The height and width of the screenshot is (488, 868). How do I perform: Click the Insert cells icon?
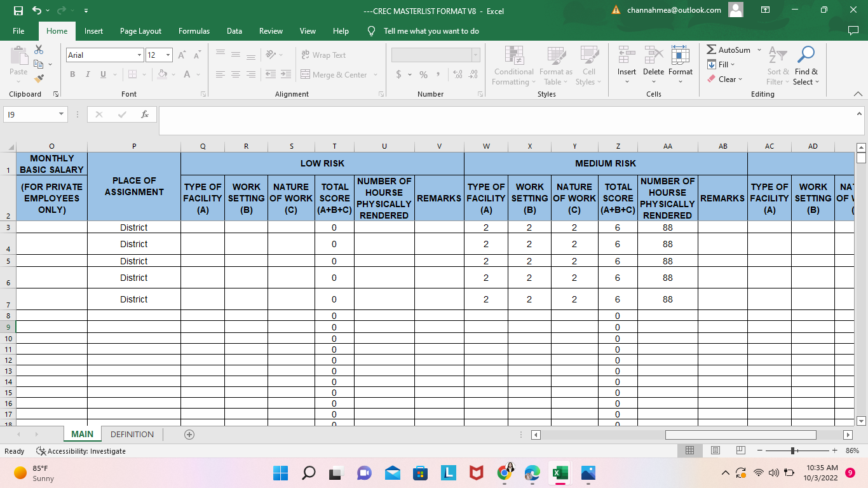coord(627,57)
